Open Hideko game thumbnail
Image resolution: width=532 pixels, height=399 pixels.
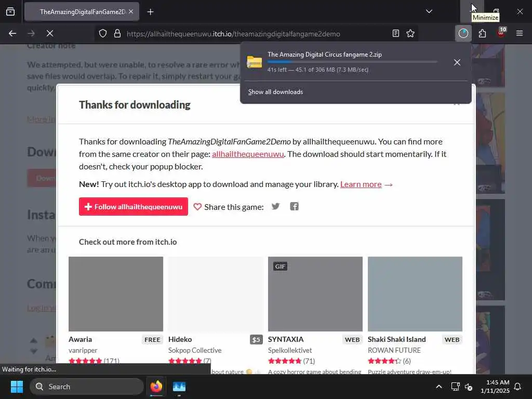216,294
